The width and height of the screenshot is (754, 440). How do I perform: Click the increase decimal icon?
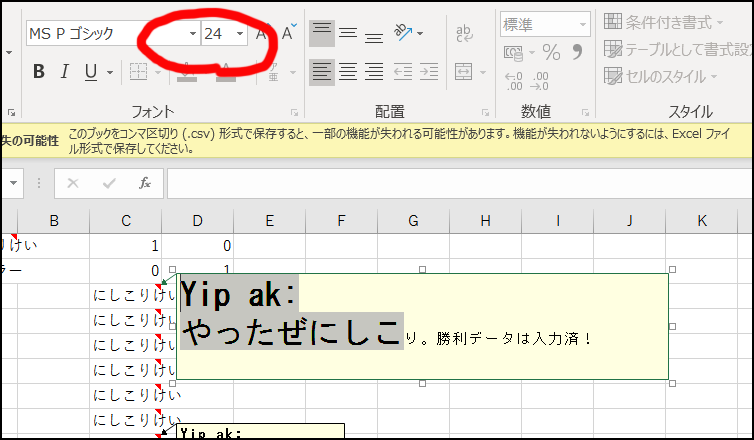click(514, 81)
